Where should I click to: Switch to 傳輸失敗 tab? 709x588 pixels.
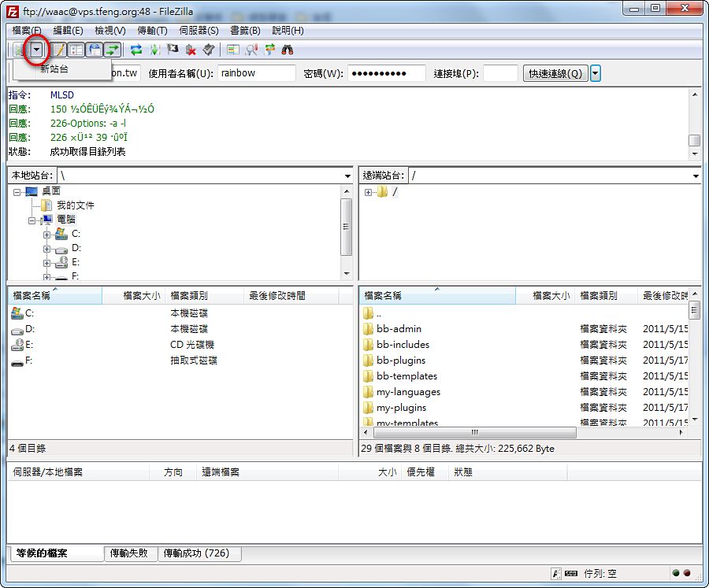[x=129, y=553]
